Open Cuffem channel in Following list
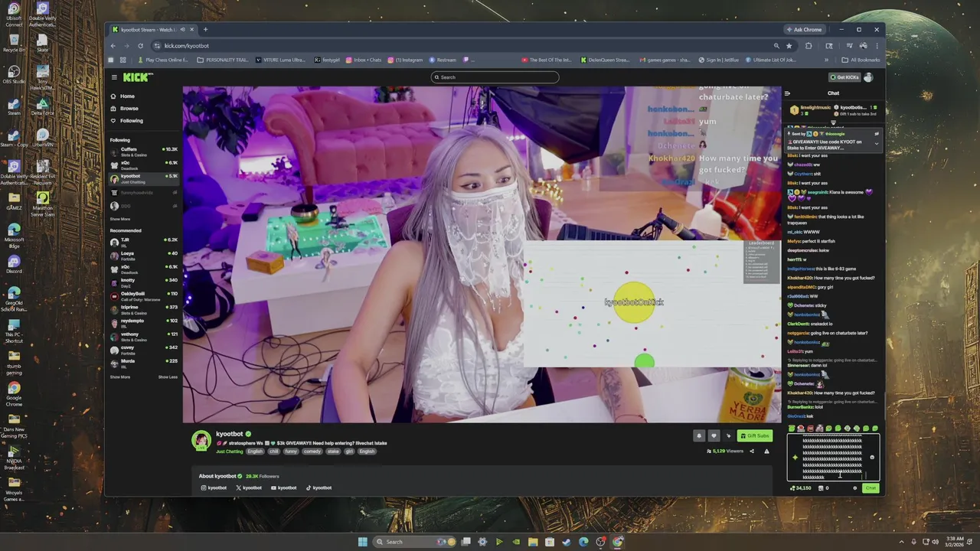 point(143,152)
